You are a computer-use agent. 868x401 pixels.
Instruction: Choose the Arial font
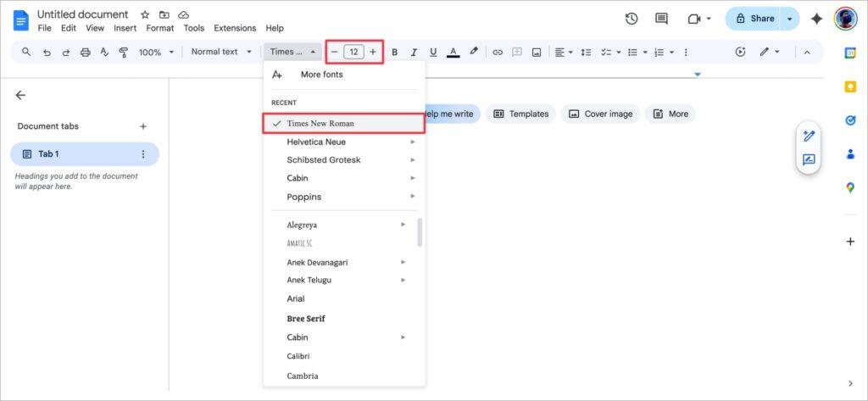[x=341, y=298]
